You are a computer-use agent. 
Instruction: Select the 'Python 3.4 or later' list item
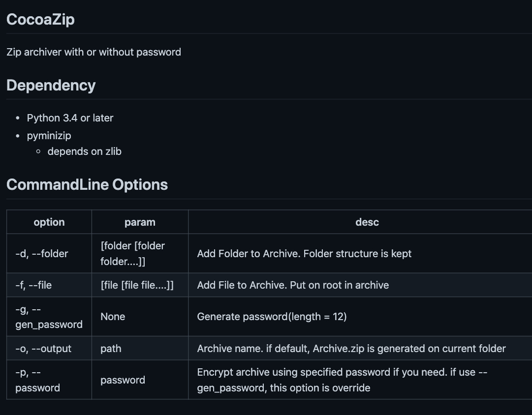tap(70, 118)
